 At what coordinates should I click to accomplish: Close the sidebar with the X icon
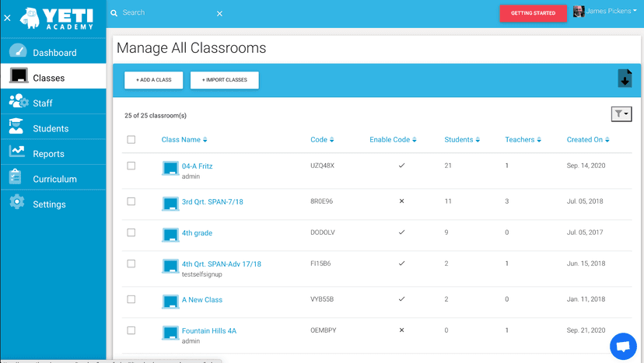(8, 18)
